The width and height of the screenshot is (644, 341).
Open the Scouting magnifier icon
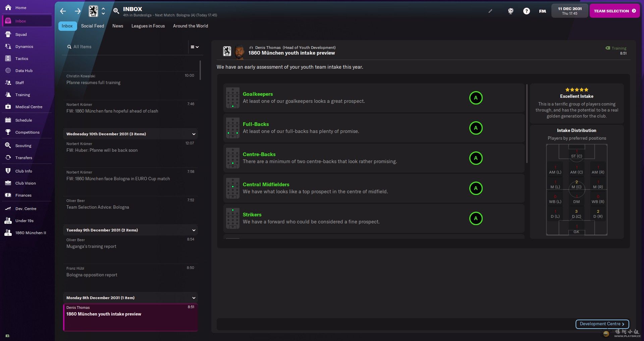click(8, 145)
